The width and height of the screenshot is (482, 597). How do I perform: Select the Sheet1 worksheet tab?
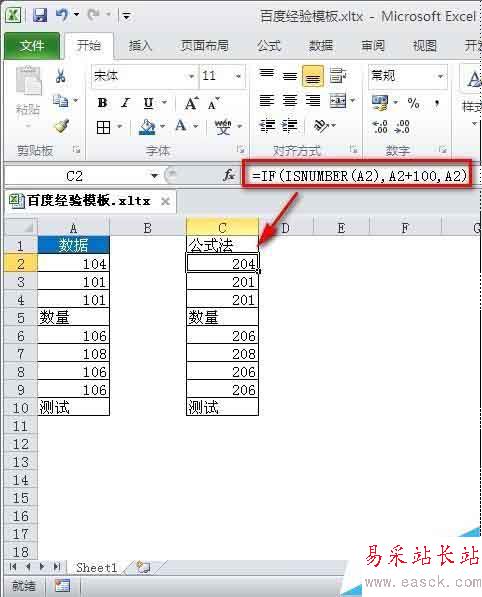(96, 567)
